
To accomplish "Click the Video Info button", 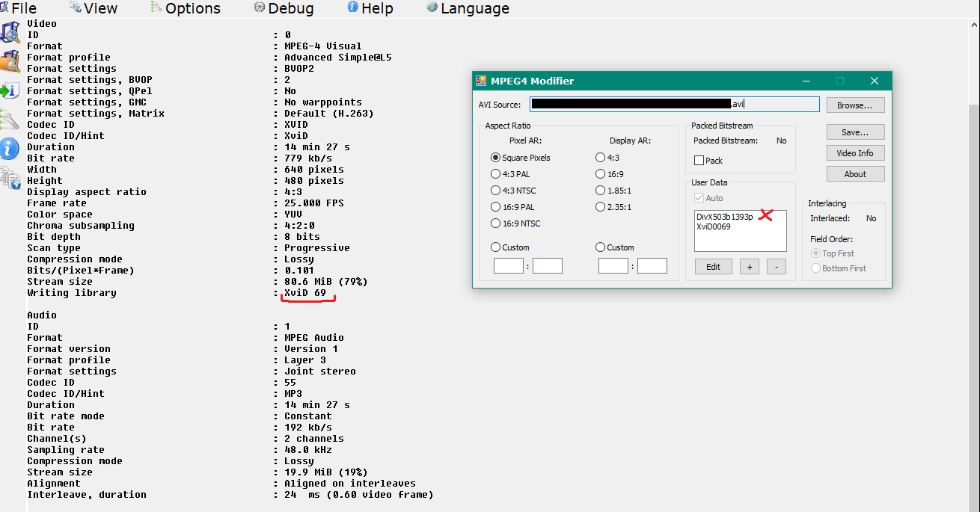I will 855,153.
